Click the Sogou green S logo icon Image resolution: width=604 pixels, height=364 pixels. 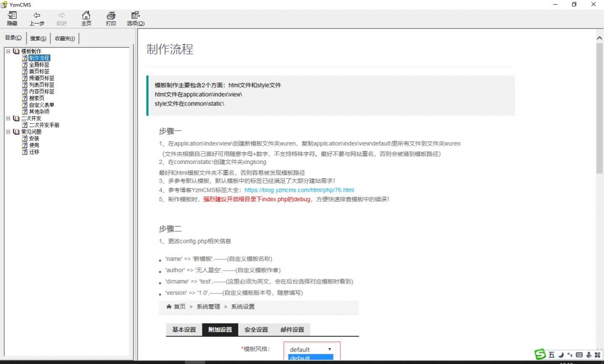540,354
